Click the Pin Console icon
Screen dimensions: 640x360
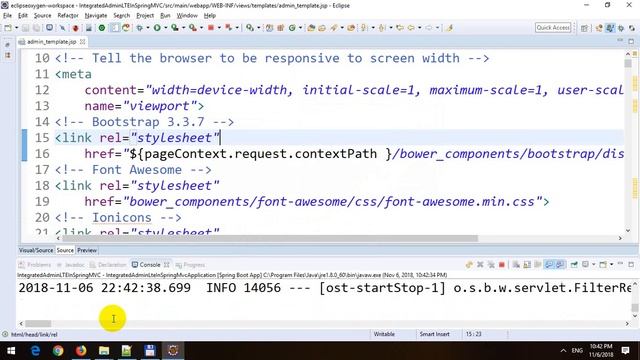tap(574, 265)
